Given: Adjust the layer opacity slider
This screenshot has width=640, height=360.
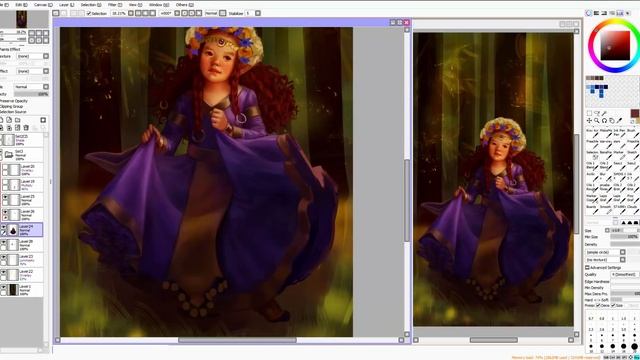Looking at the screenshot, I should pos(31,94).
